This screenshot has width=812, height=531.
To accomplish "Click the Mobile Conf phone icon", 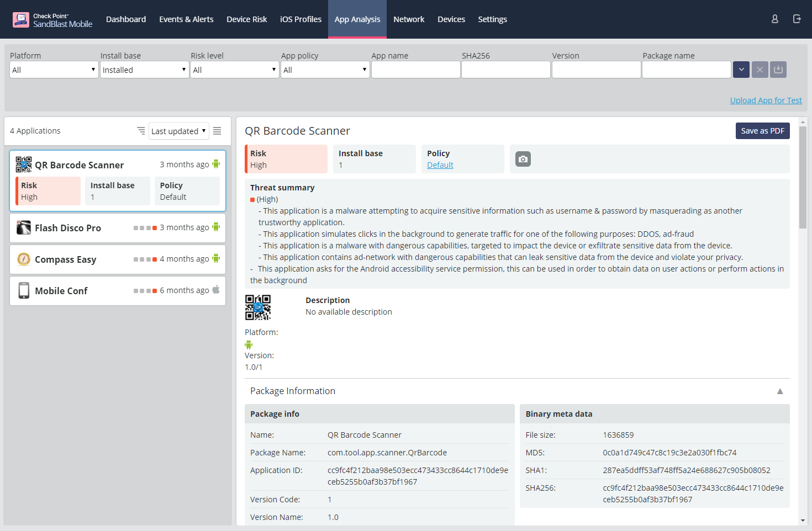I will tap(24, 290).
